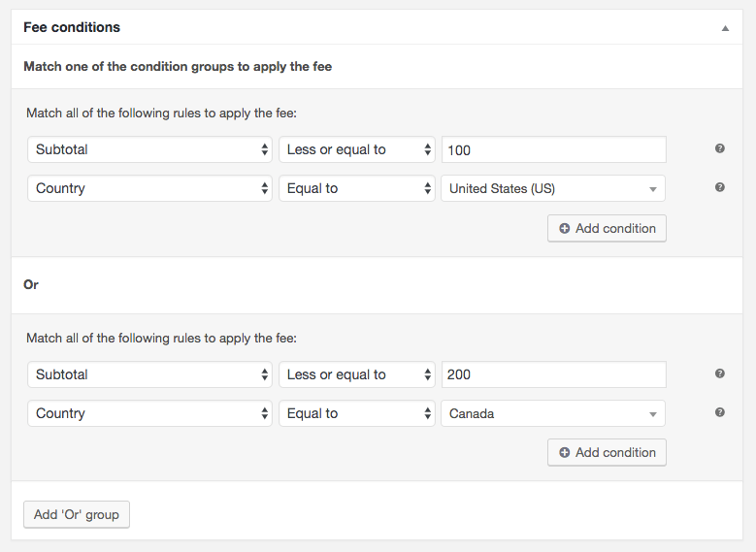The image size is (756, 552).
Task: Open Country dropdown in first condition group
Action: (150, 188)
